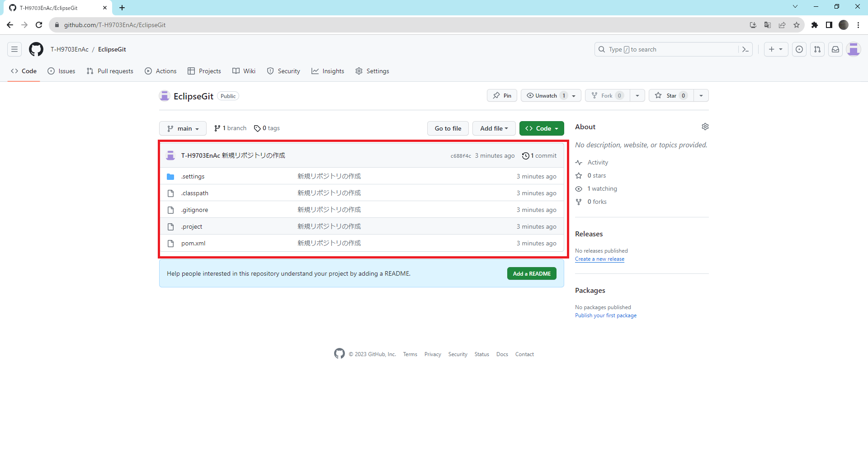Click Publish your first package link

pyautogui.click(x=606, y=315)
